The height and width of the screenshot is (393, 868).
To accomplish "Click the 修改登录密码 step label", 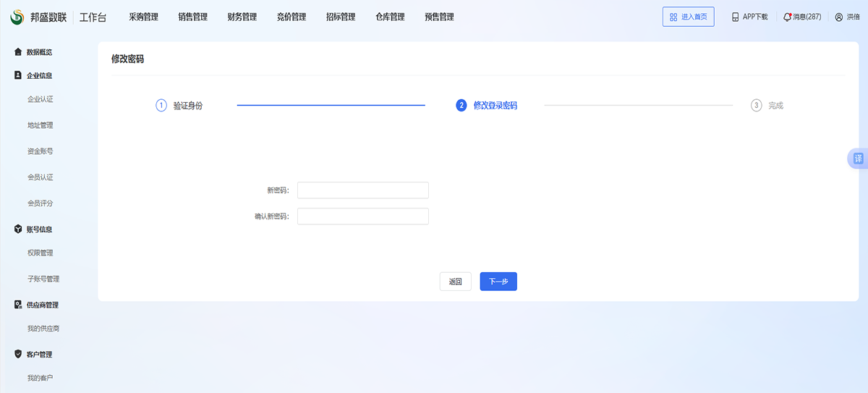I will point(495,106).
